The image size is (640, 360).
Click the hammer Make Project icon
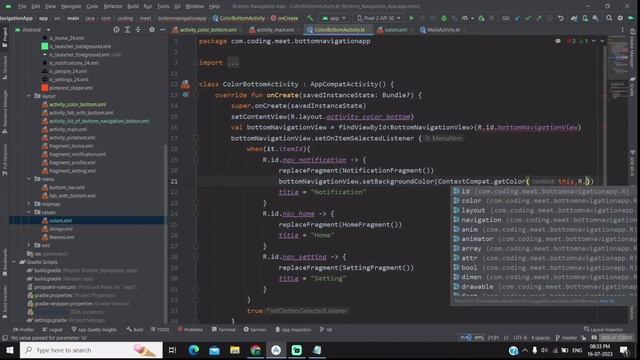(310, 18)
